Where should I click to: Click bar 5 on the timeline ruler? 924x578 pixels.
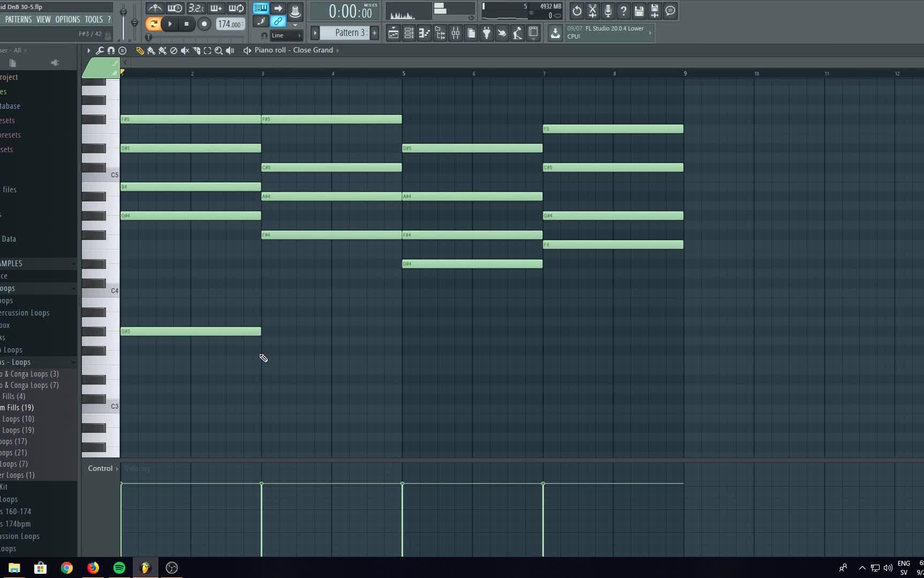pos(404,73)
